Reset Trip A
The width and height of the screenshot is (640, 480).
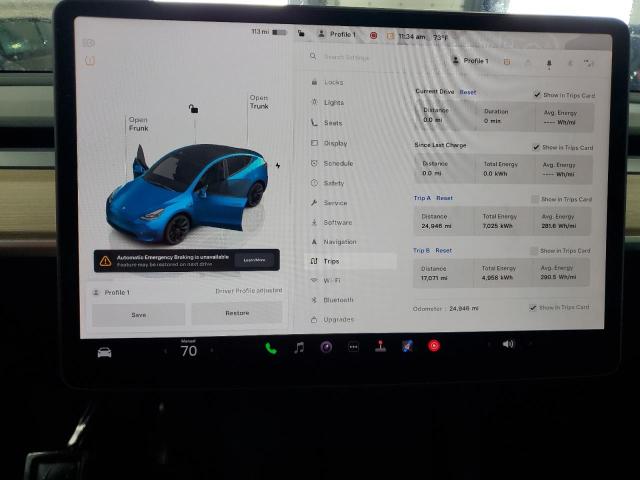coord(444,198)
